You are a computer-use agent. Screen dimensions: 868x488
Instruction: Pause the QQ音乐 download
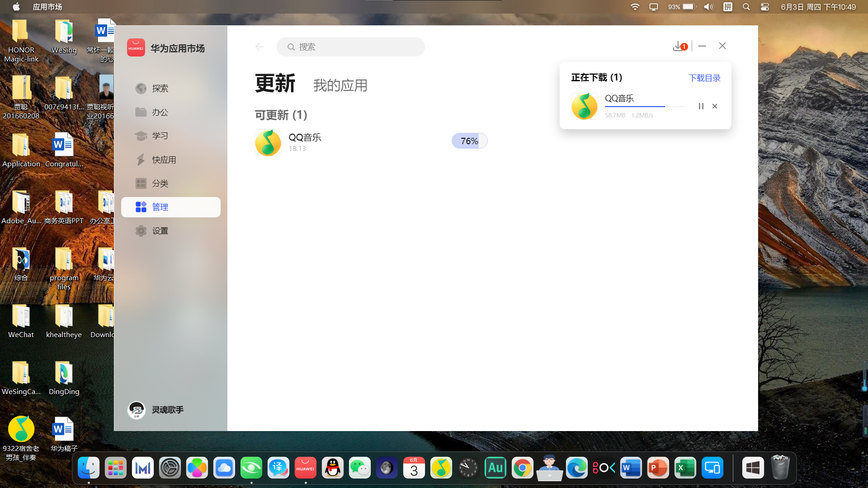pyautogui.click(x=701, y=106)
